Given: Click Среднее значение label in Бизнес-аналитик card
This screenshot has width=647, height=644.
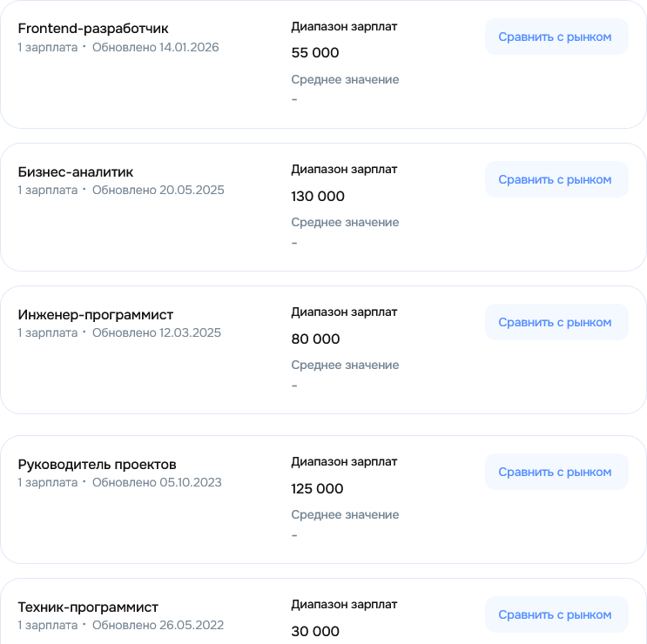Looking at the screenshot, I should 345,222.
